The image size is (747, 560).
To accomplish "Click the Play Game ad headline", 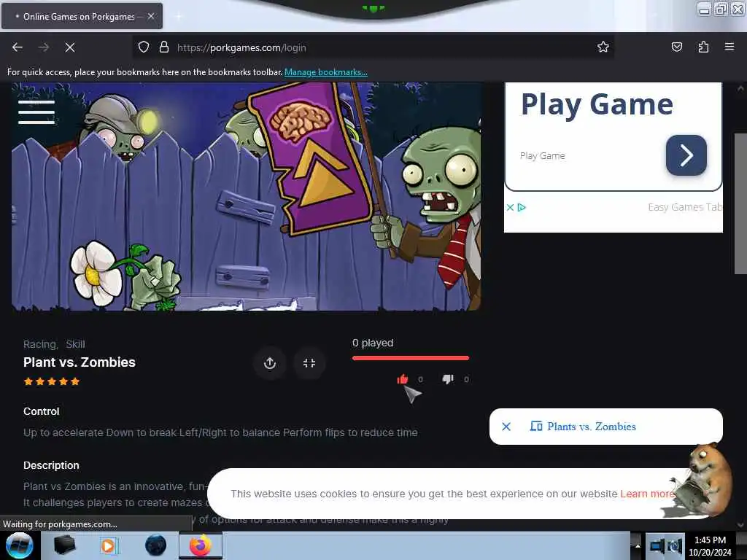I will [597, 104].
